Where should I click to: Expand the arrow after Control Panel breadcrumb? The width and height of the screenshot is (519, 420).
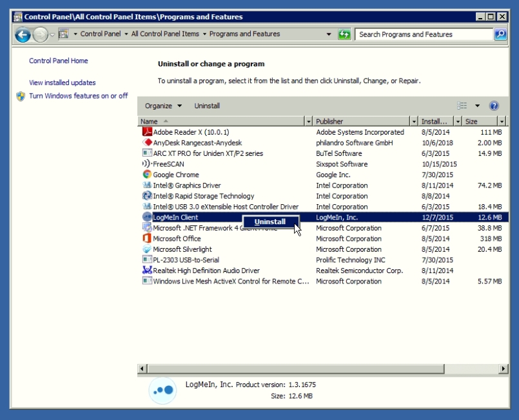126,34
